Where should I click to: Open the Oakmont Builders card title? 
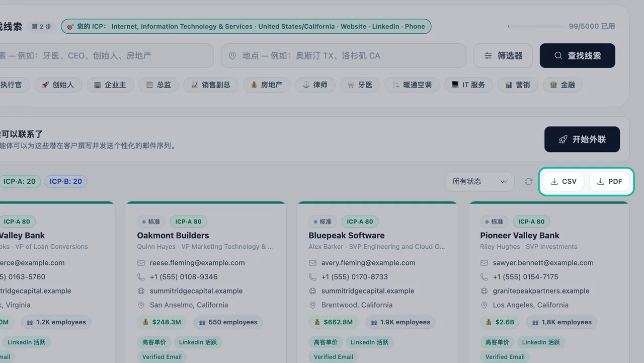click(173, 236)
